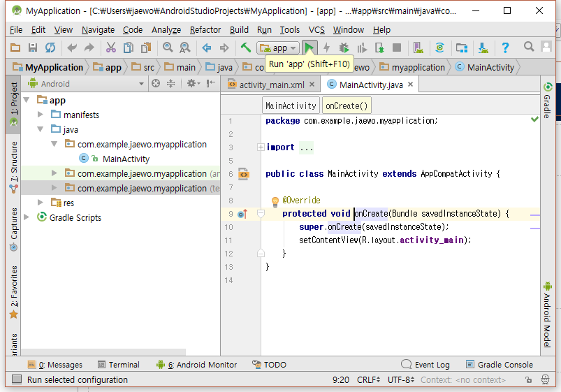Open the AVD Manager icon
This screenshot has width=561, height=392.
[x=418, y=48]
